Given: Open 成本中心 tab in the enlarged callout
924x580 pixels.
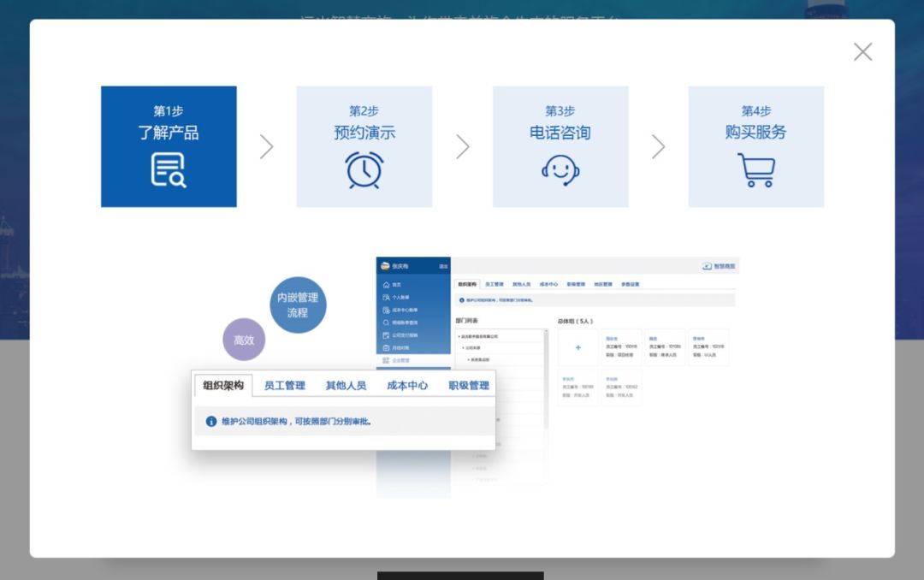Looking at the screenshot, I should pyautogui.click(x=407, y=386).
